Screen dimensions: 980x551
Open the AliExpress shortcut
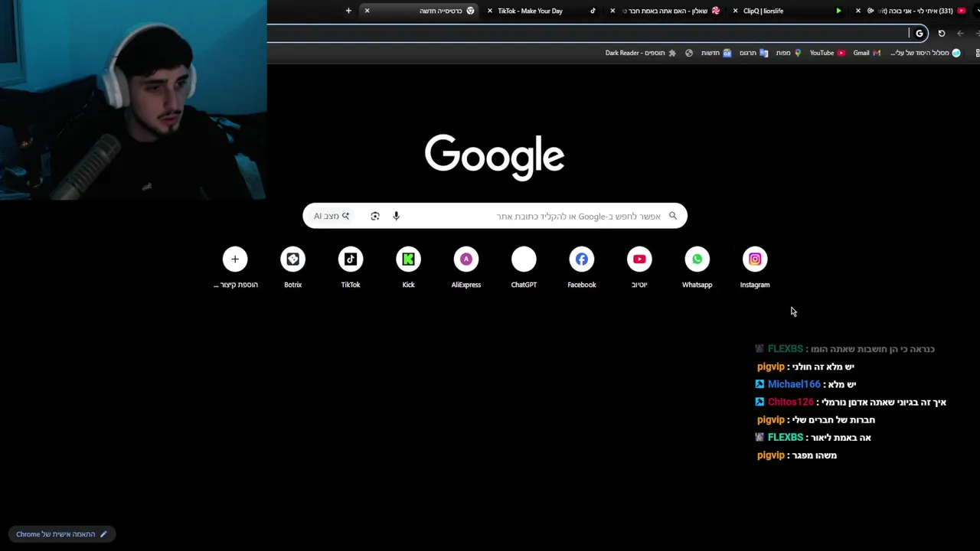click(x=466, y=268)
